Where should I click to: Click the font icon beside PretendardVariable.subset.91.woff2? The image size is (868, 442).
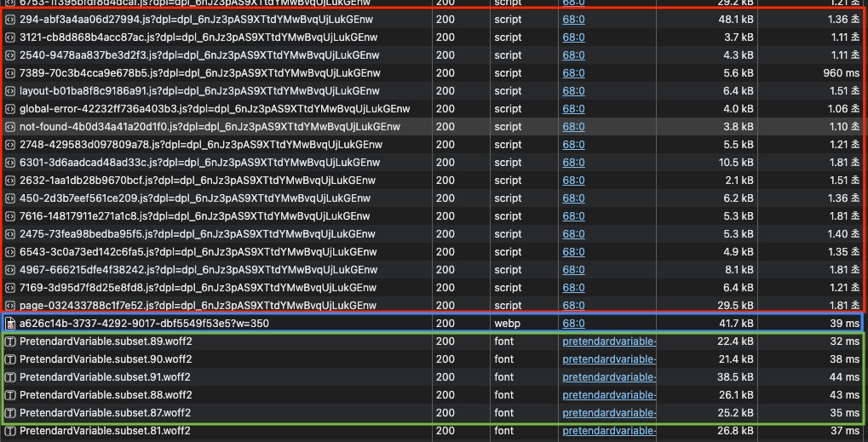pos(9,377)
